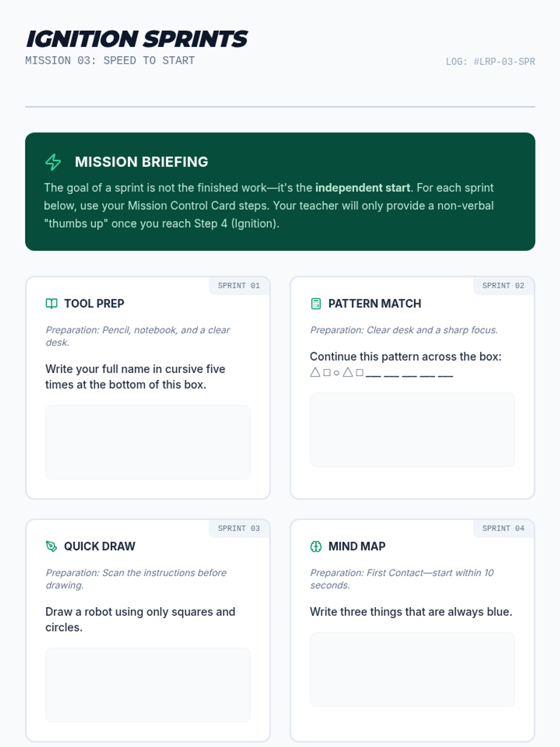Click the Mind Map answer box
Screen dimensions: 560x747
click(413, 669)
